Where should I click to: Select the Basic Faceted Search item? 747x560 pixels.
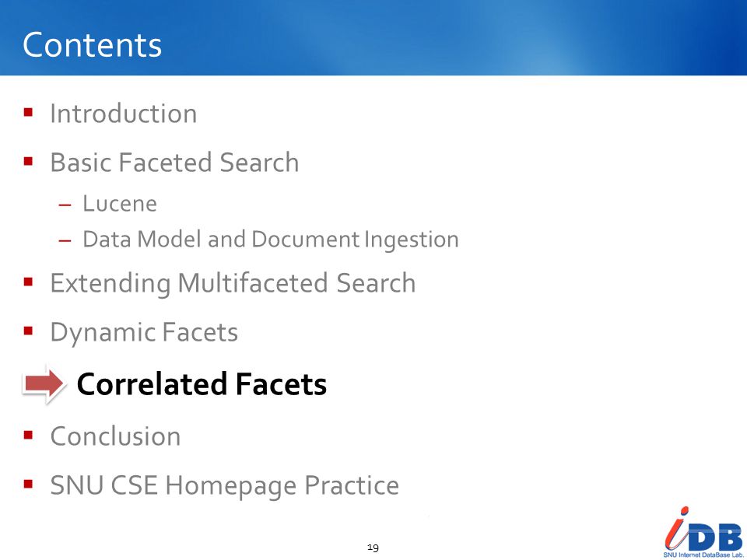174,163
